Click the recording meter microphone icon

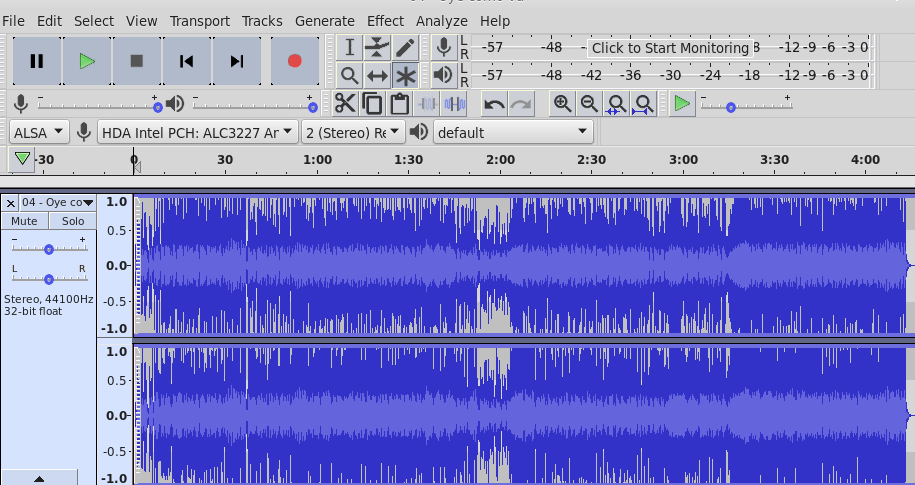443,47
